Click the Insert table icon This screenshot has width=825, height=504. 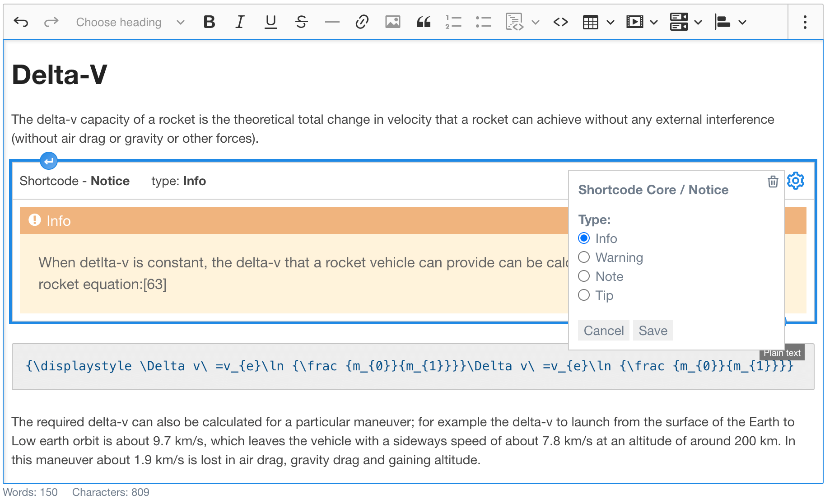click(590, 22)
